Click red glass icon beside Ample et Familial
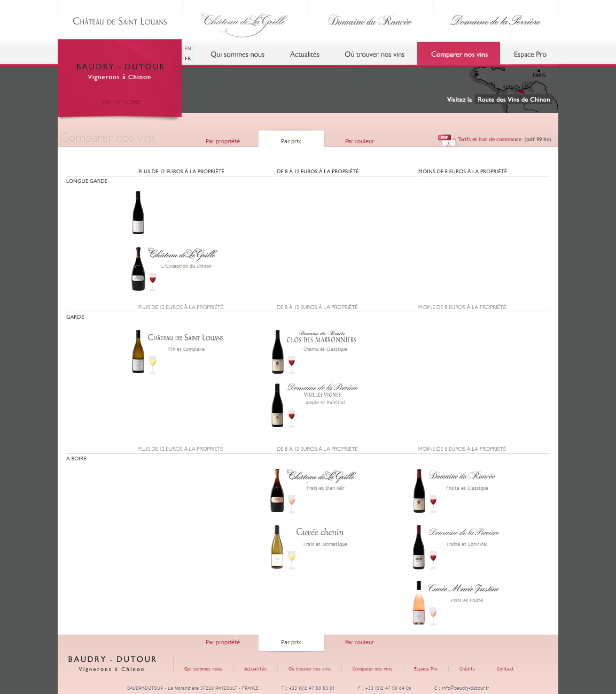616x694 pixels. [x=292, y=418]
